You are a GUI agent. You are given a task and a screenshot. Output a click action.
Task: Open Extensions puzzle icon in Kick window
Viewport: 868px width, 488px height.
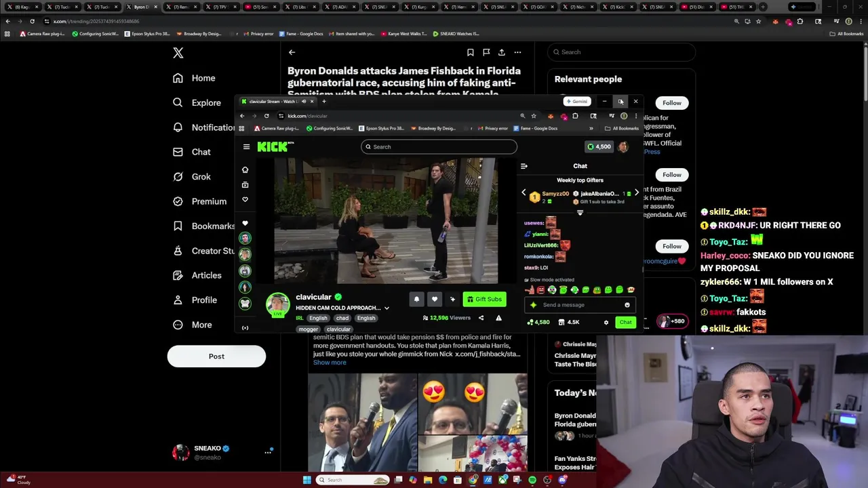(x=575, y=116)
